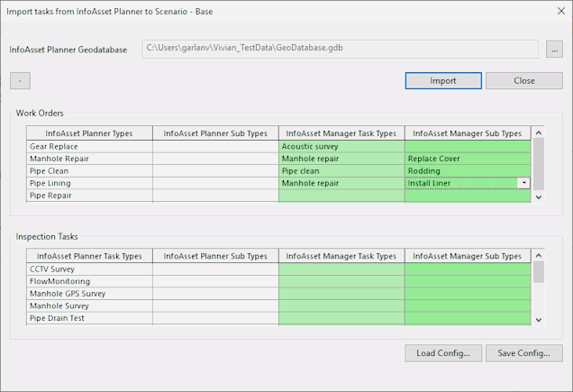The width and height of the screenshot is (573, 392).
Task: Click Work Orders InfoAsset Manager Task Types header
Action: coord(341,133)
